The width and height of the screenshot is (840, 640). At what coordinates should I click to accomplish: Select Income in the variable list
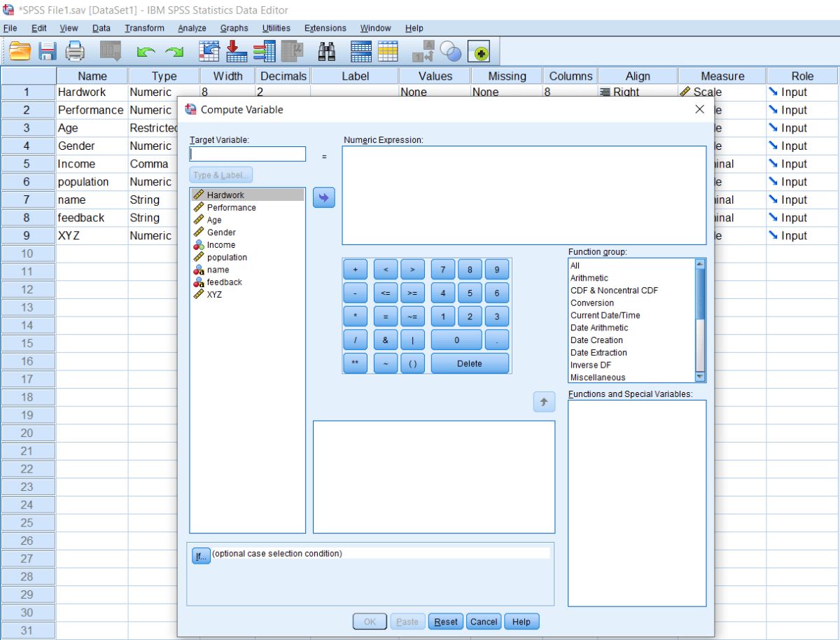[x=248, y=244]
